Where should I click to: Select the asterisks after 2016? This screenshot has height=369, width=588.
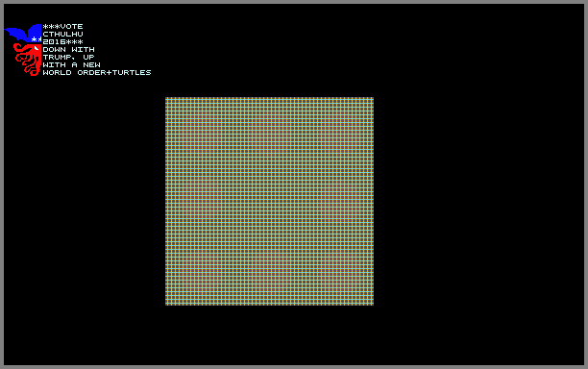75,42
